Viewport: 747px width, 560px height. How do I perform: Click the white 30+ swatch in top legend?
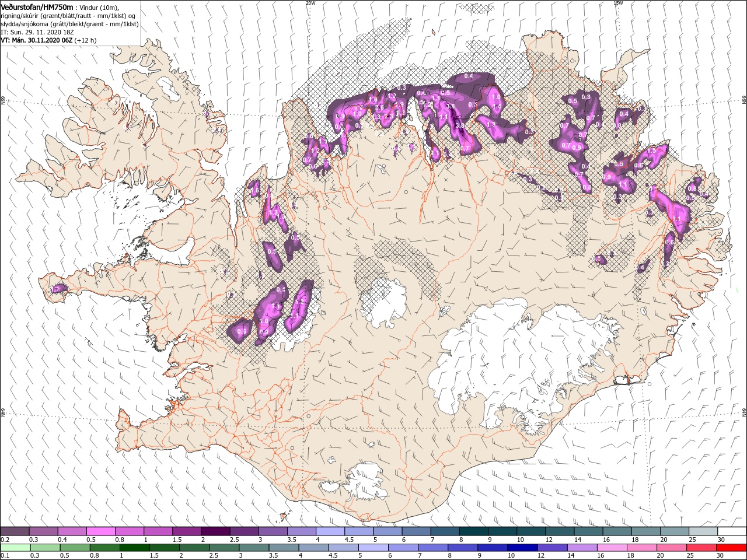[x=731, y=531]
